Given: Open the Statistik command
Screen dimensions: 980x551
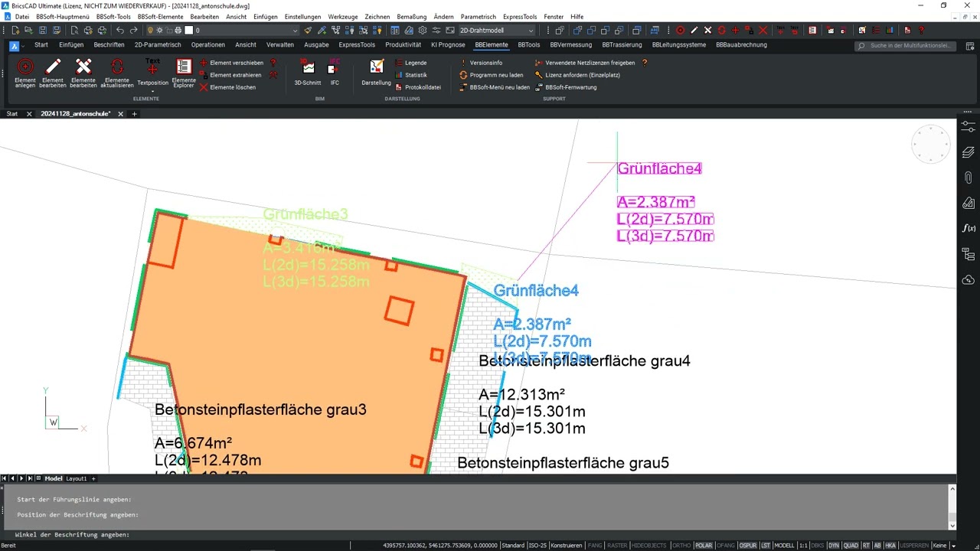Looking at the screenshot, I should coord(411,75).
